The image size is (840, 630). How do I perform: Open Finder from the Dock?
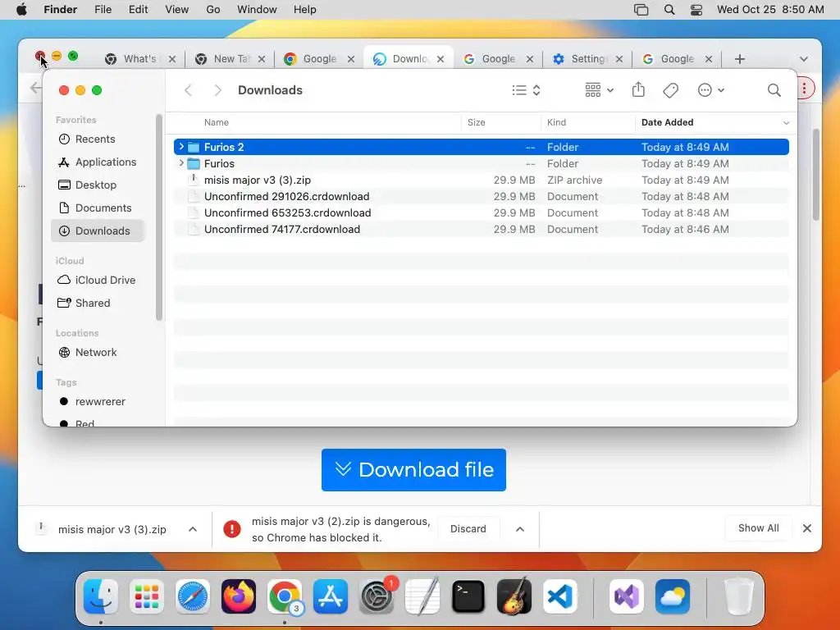(x=101, y=596)
